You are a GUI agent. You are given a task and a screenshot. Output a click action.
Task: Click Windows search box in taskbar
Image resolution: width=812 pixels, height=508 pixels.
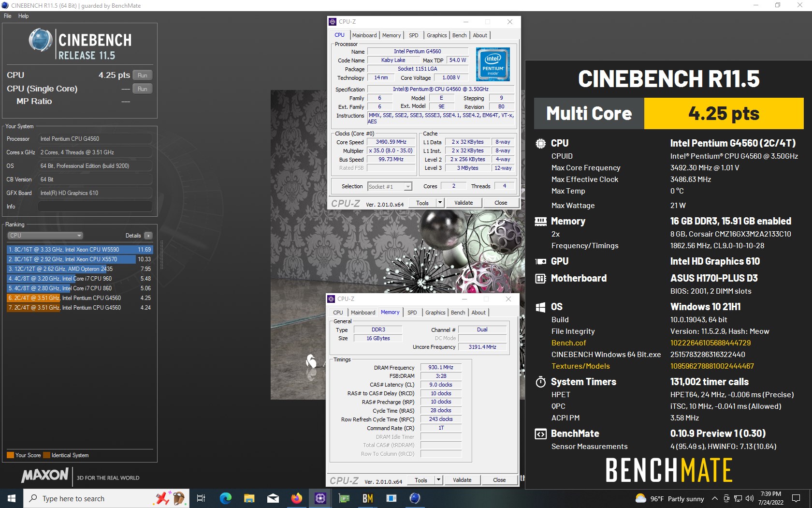[x=106, y=498]
